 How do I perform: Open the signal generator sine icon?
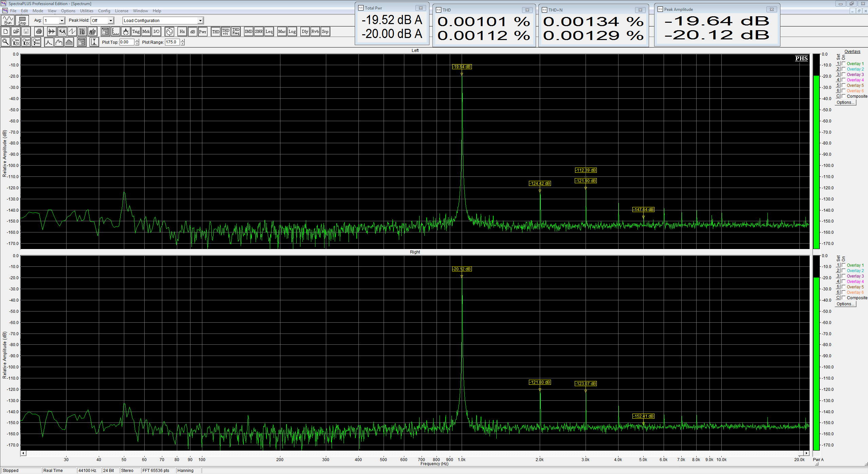(x=169, y=32)
